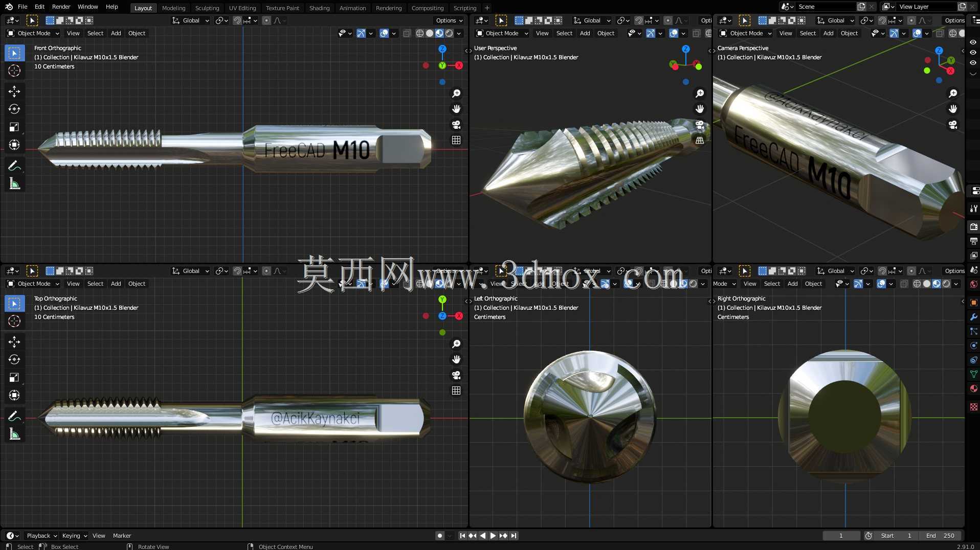
Task: Pick Measure tool in Top Orthographic viewport
Action: [x=14, y=434]
